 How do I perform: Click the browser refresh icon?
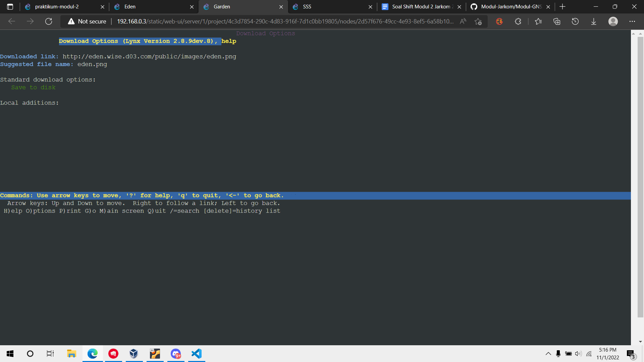(49, 21)
